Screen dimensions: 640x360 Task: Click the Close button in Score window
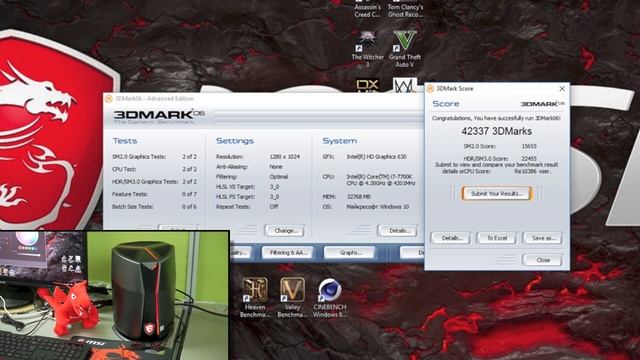point(542,260)
